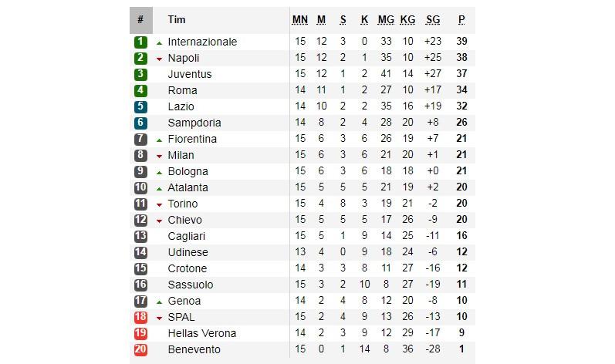Image resolution: width=615 pixels, height=364 pixels.
Task: Click the down arrow beside SPAL
Action: [x=159, y=318]
